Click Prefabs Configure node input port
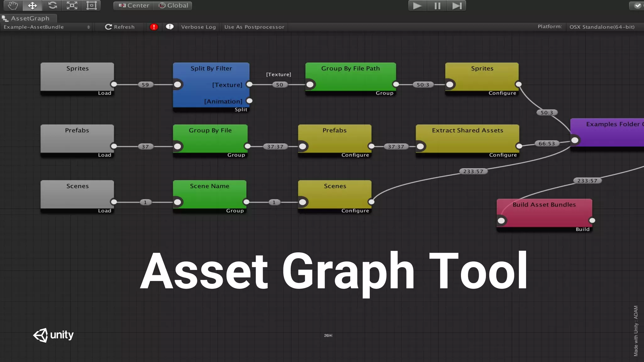 (x=303, y=146)
